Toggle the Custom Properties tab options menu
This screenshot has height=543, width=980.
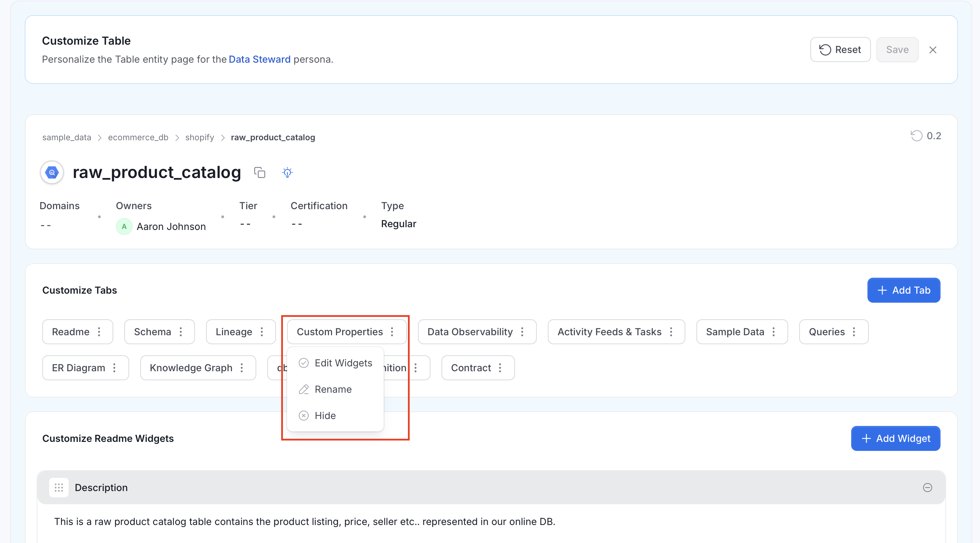tap(392, 332)
